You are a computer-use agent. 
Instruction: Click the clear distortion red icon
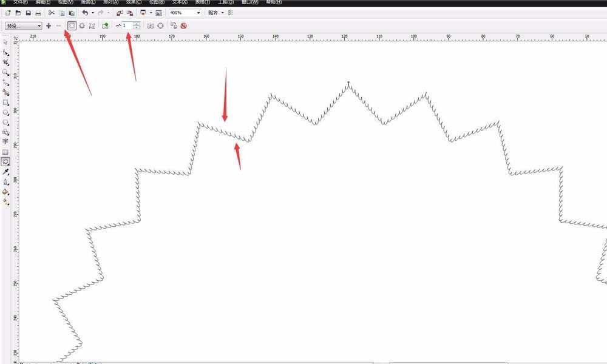click(183, 25)
